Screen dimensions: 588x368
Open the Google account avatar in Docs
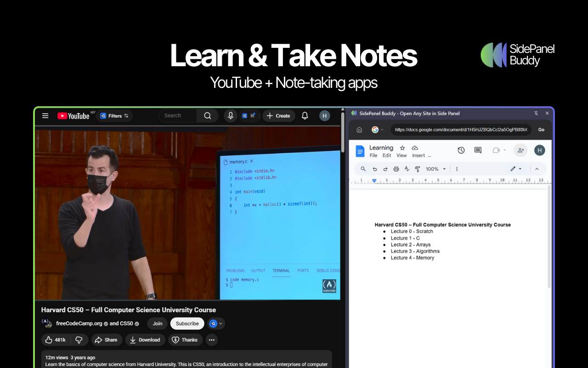pos(540,150)
